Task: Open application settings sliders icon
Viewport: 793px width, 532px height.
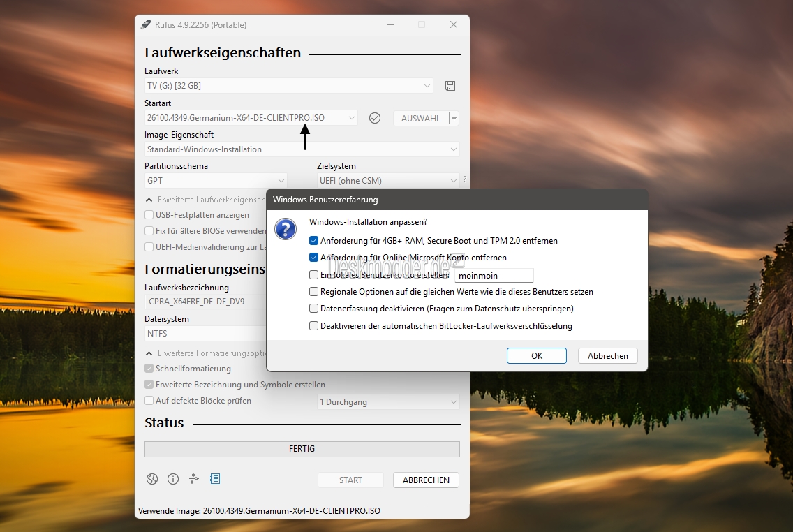Action: [x=193, y=479]
